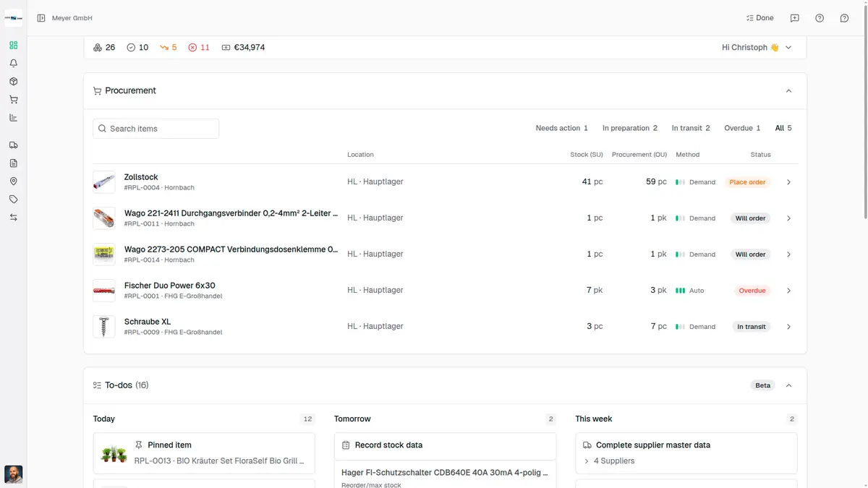Click the Zollstock product thumbnail

click(104, 182)
